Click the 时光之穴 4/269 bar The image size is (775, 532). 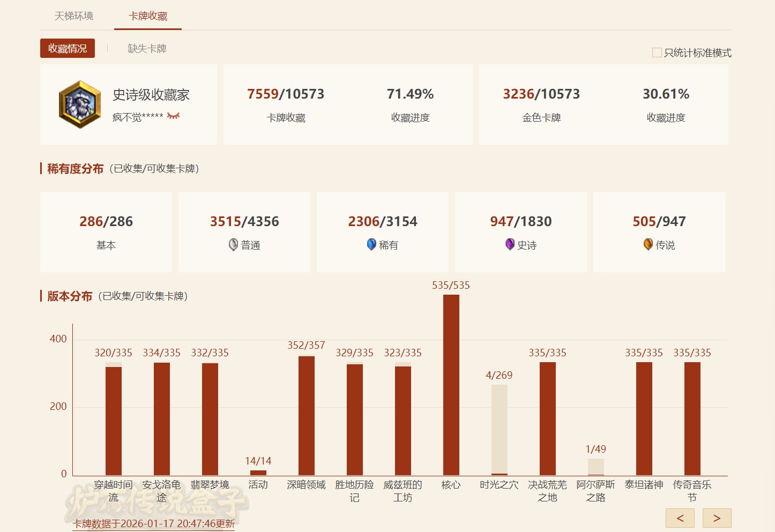click(499, 430)
